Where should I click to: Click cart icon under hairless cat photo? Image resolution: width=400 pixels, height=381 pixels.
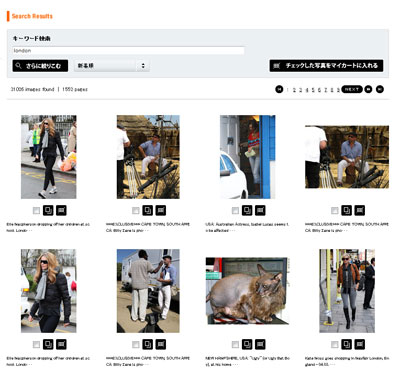[260, 344]
